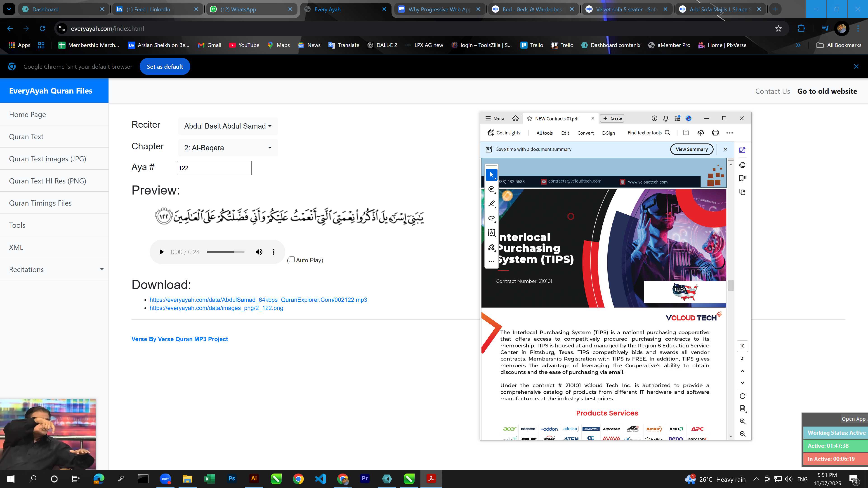Open audio player more options menu
This screenshot has width=868, height=488.
click(273, 252)
